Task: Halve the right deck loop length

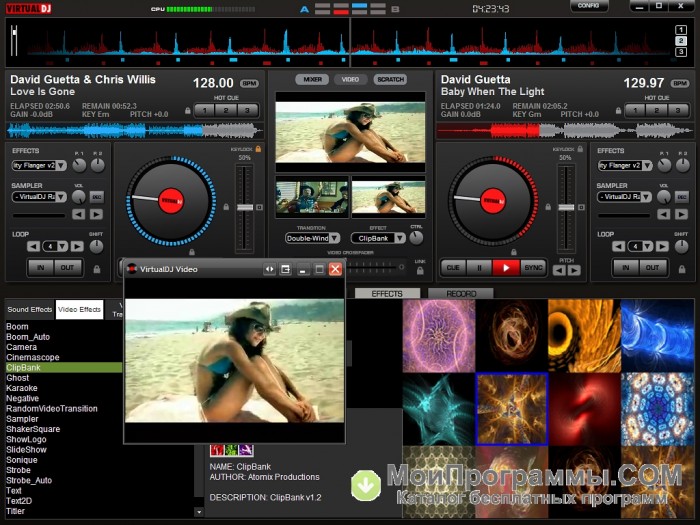Action: tap(618, 246)
